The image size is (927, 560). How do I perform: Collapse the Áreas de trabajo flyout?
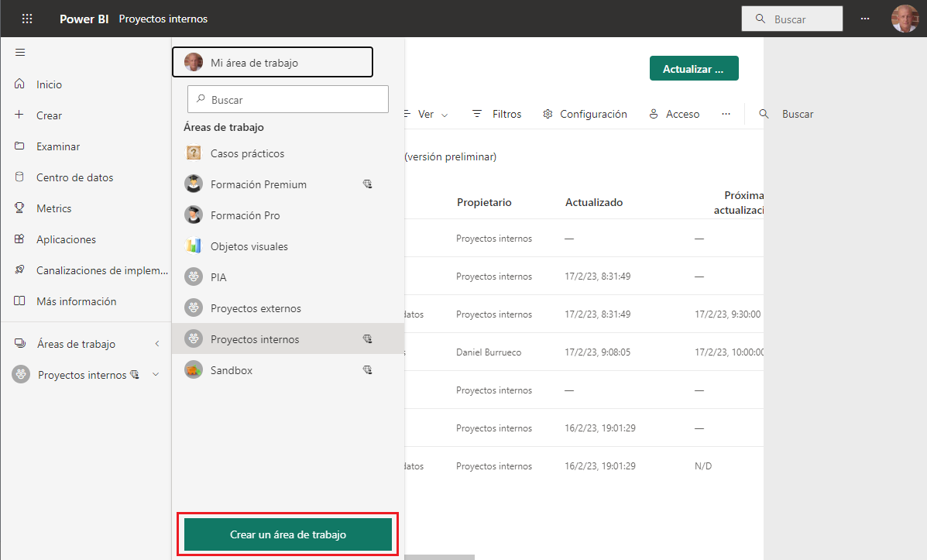coord(157,344)
